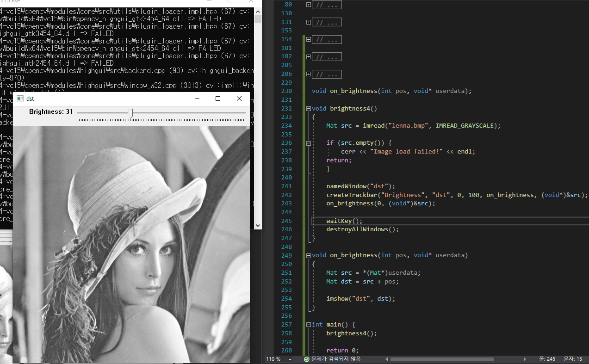Click the Lenna image in dst window
The height and width of the screenshot is (364, 589).
tap(131, 245)
